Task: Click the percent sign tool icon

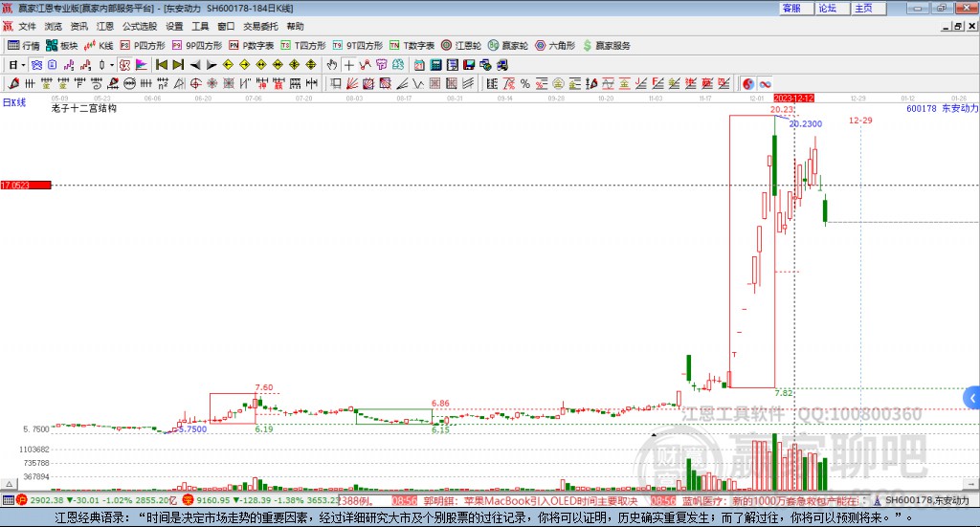Action: (x=524, y=83)
